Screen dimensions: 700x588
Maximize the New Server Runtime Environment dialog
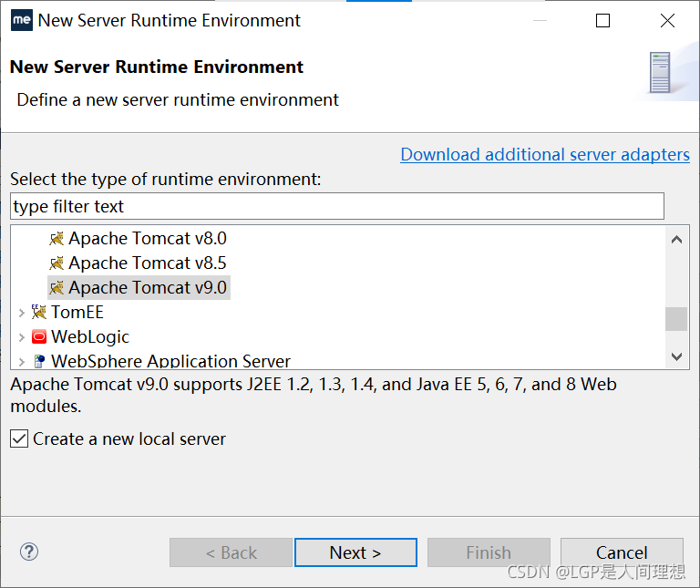[x=602, y=21]
